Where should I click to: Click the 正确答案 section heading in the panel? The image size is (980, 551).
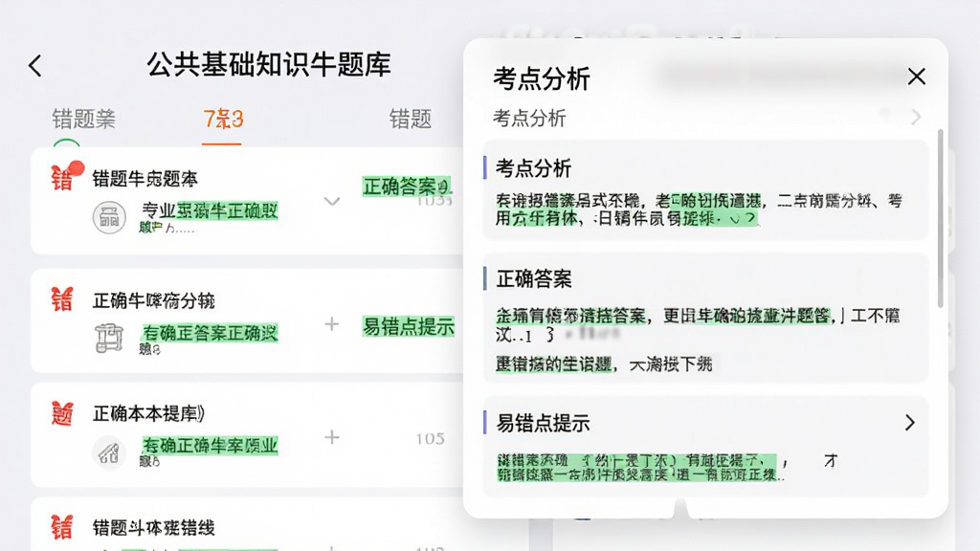[534, 278]
